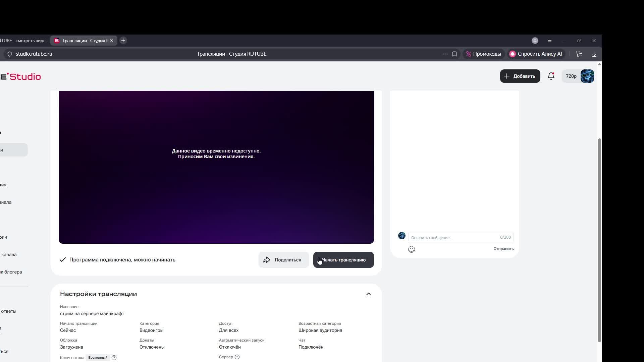644x362 pixels.
Task: Open the Добавить dropdown button
Action: point(520,76)
